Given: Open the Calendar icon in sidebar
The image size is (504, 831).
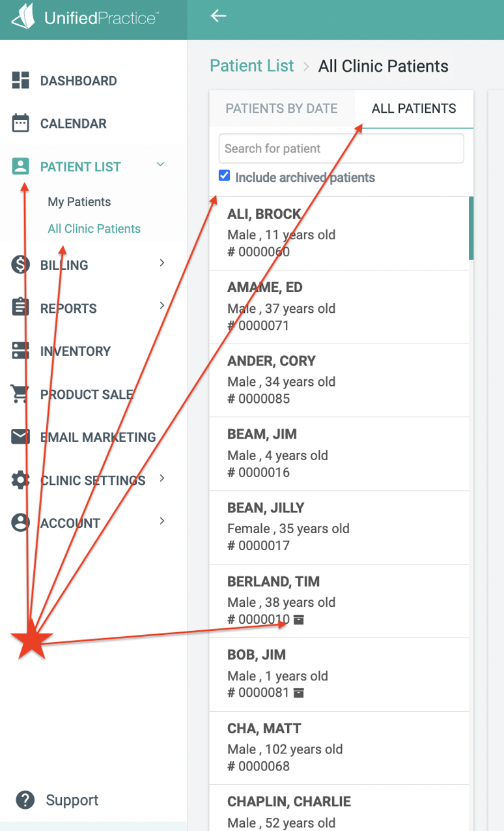Looking at the screenshot, I should point(21,123).
